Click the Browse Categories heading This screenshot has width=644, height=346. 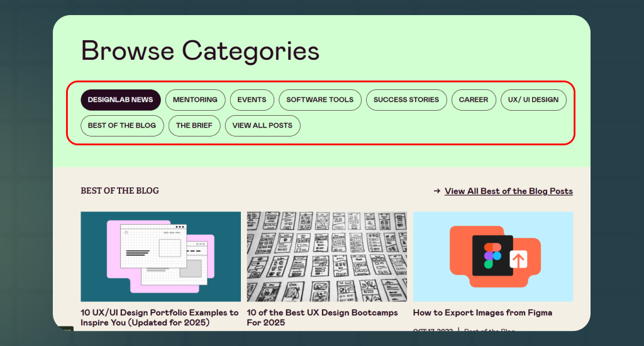pyautogui.click(x=200, y=52)
